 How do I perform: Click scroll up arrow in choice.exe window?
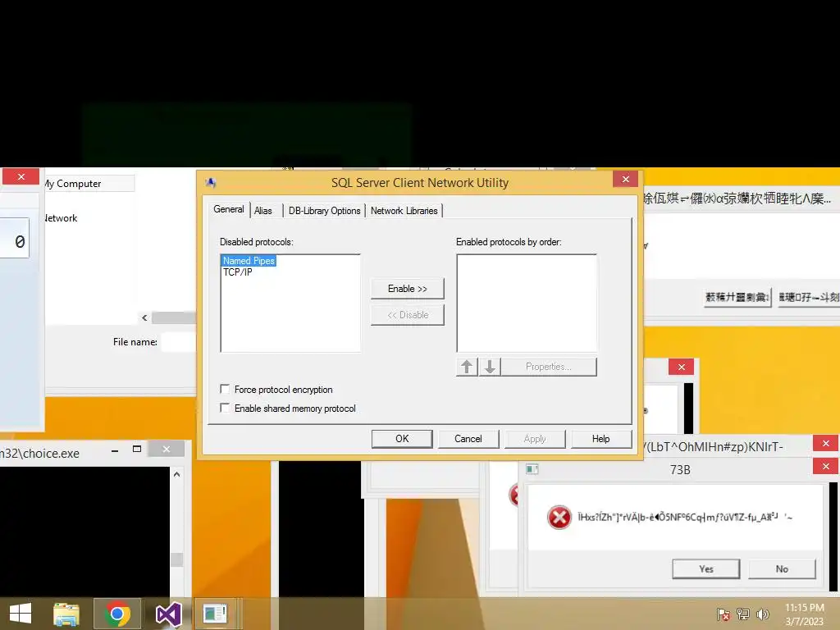pyautogui.click(x=177, y=475)
